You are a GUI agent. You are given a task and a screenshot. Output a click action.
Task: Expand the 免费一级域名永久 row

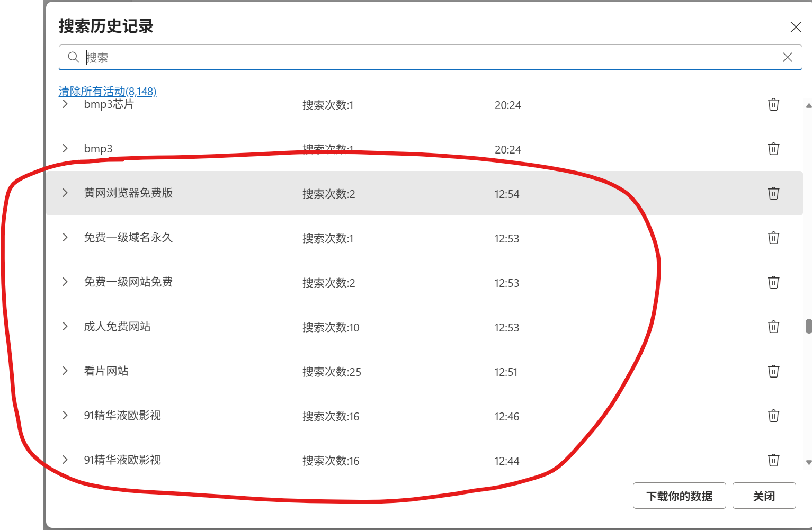(65, 237)
